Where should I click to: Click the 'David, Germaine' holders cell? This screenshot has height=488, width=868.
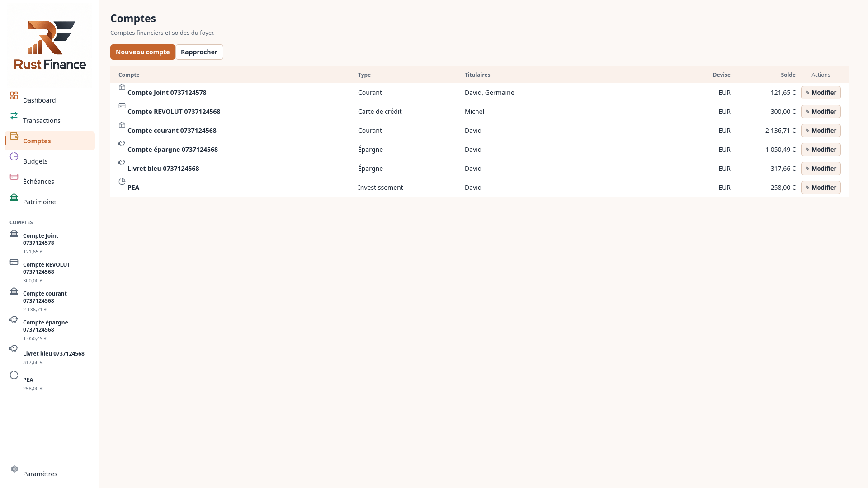click(490, 93)
